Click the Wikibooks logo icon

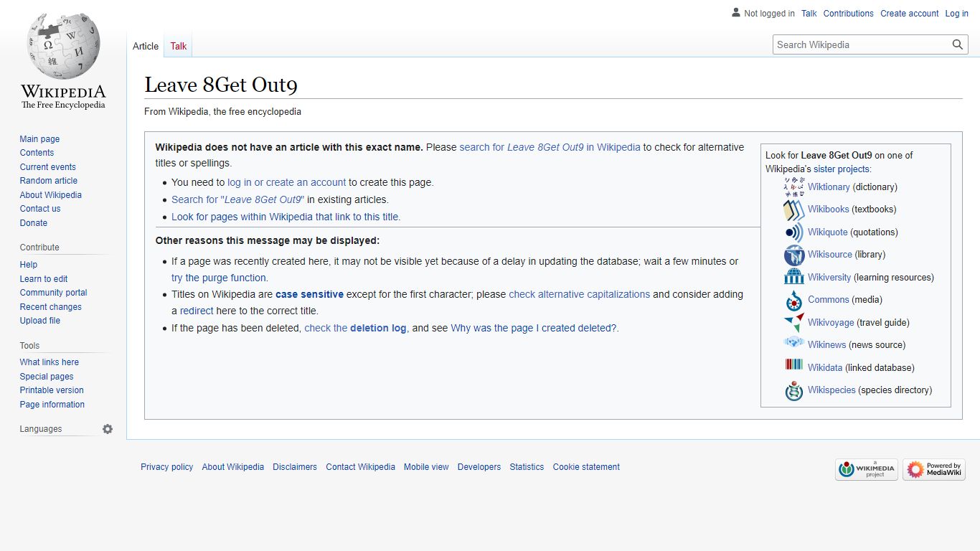(794, 209)
